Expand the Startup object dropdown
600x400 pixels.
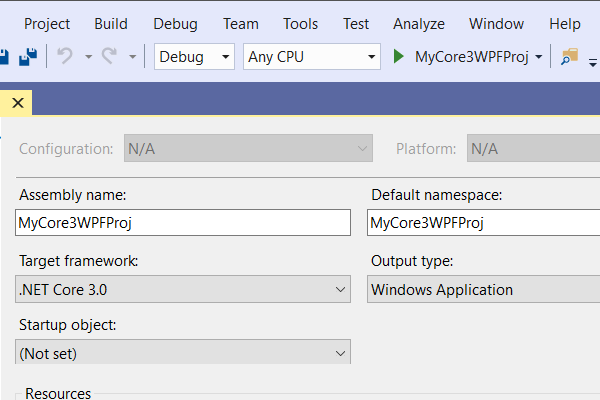tap(184, 352)
